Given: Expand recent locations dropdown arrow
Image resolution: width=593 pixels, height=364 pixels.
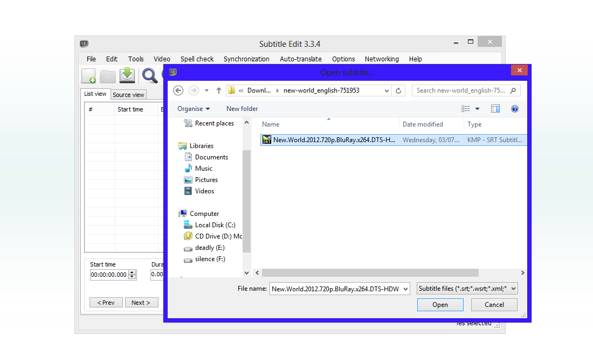Looking at the screenshot, I should pyautogui.click(x=206, y=90).
